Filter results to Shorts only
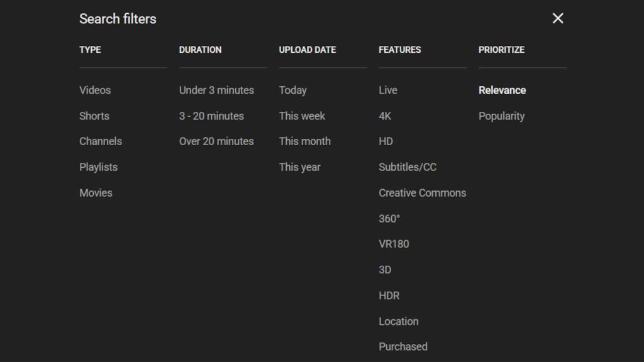Viewport: 644px width, 362px height. point(94,116)
